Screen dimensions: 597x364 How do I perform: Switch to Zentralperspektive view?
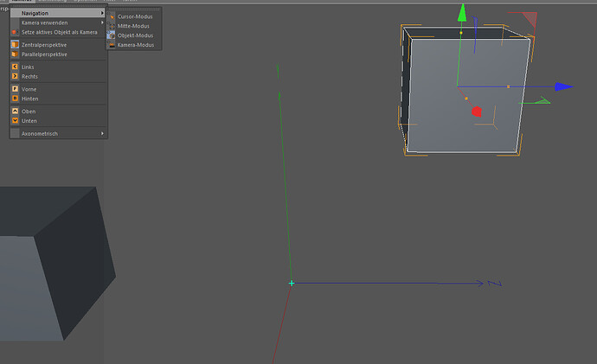point(57,44)
